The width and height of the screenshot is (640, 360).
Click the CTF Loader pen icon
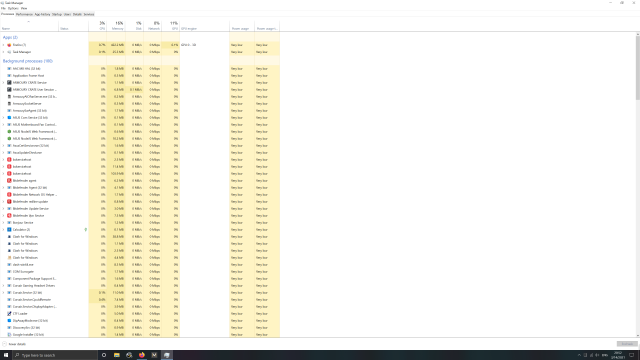coord(9,313)
